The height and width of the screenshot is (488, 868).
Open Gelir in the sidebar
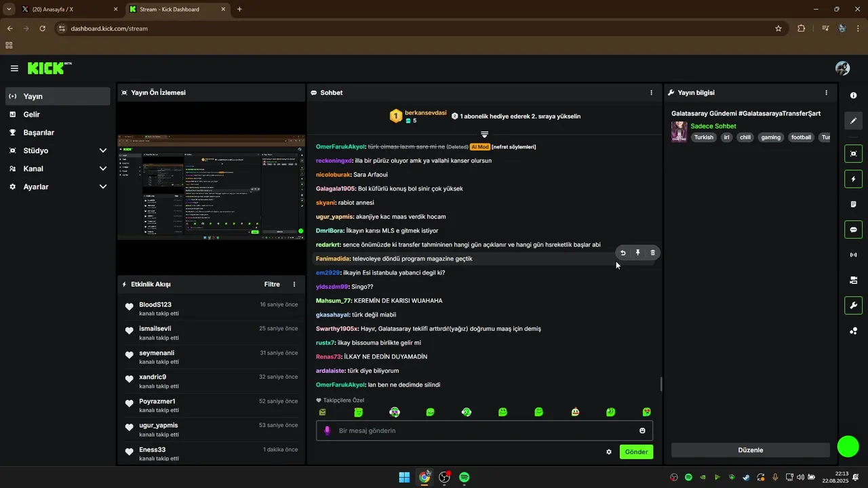58,115
